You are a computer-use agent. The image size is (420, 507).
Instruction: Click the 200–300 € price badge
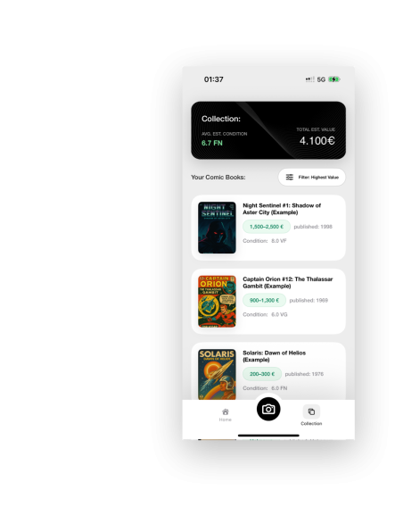262,374
